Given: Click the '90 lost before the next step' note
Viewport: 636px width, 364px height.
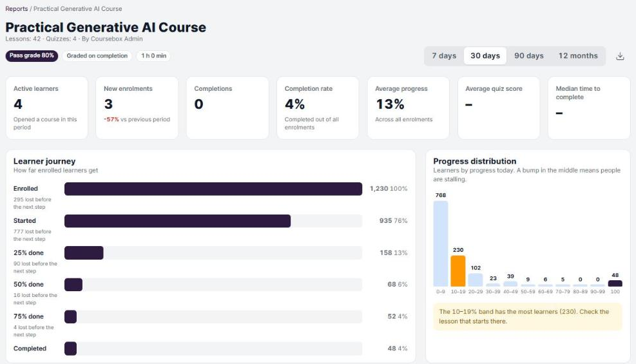Looking at the screenshot, I should [35, 267].
